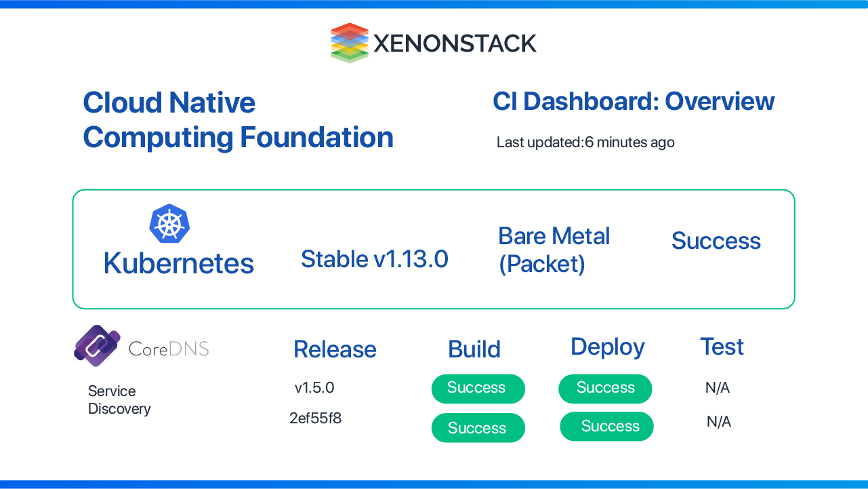Click the CoreDNS purple logo icon
The image size is (868, 489).
click(97, 345)
